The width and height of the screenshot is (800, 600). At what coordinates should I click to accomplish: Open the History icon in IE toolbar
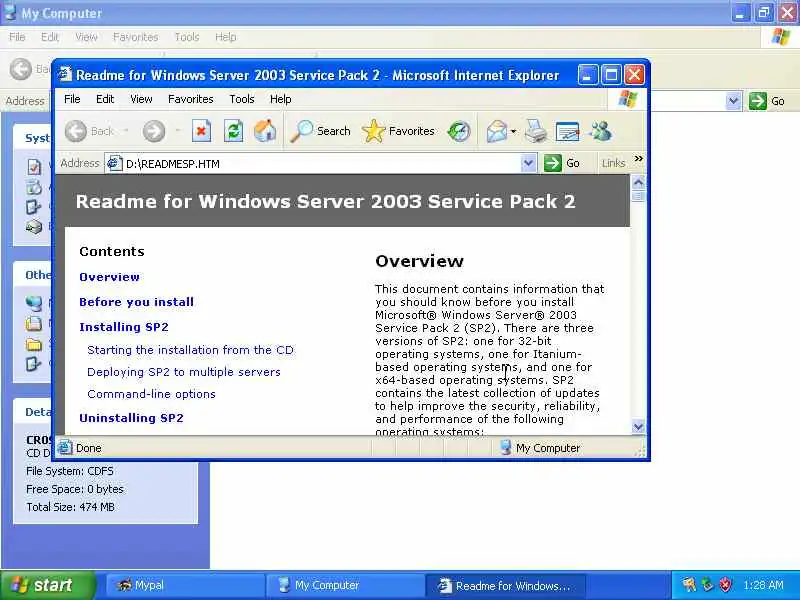coord(459,131)
